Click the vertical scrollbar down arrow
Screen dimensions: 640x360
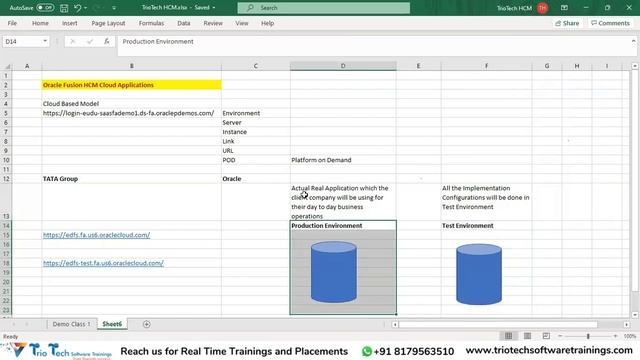click(635, 315)
